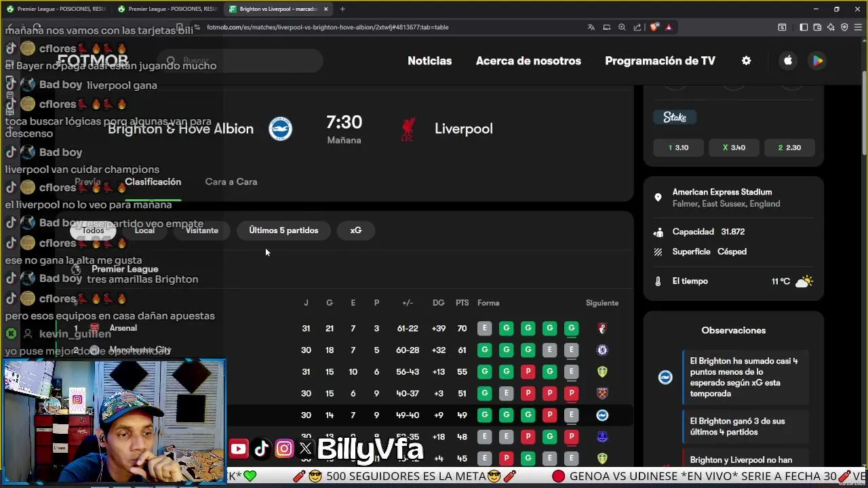Select the Visitante table filter
868x488 pixels.
[202, 230]
